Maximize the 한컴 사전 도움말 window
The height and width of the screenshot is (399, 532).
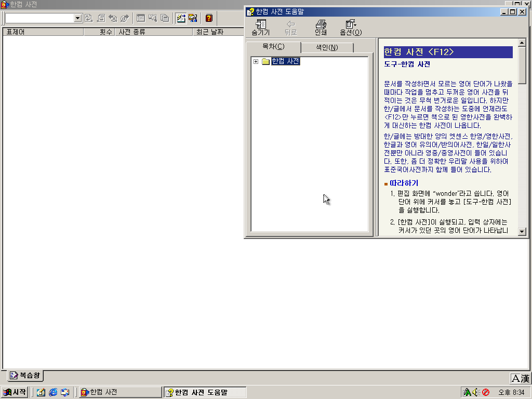[513, 12]
